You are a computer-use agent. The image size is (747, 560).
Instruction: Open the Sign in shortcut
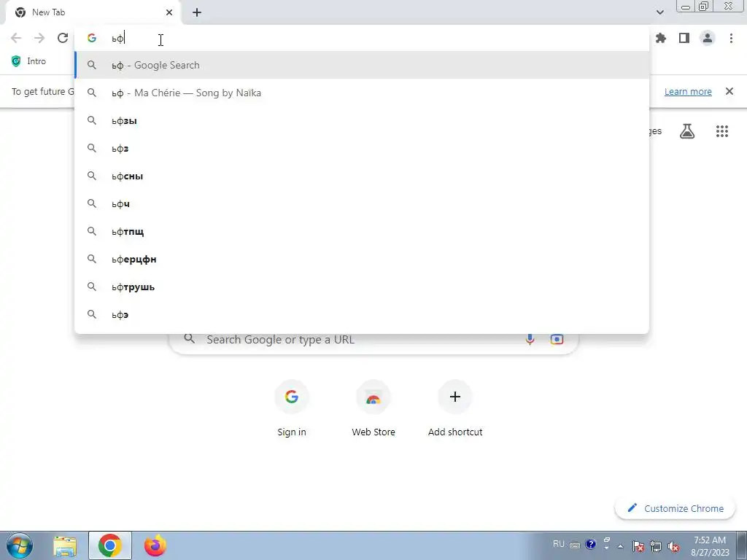(x=292, y=408)
